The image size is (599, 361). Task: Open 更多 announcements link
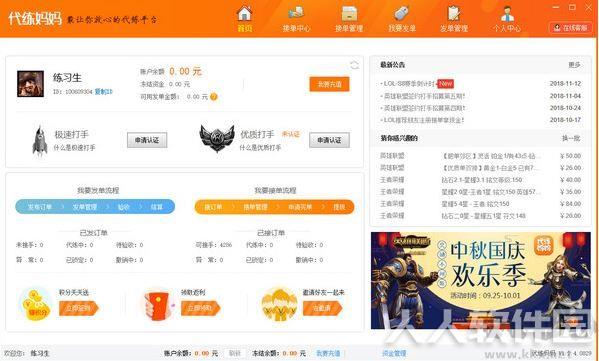(x=574, y=65)
